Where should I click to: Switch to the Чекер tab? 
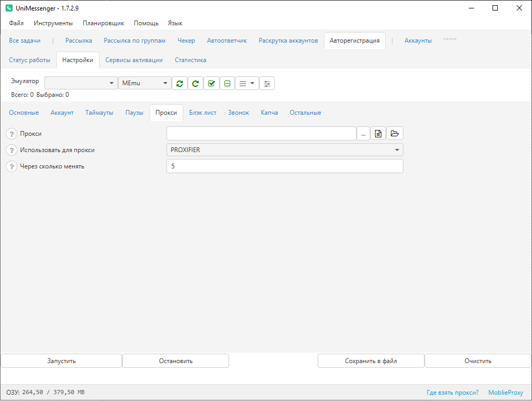[x=186, y=41]
